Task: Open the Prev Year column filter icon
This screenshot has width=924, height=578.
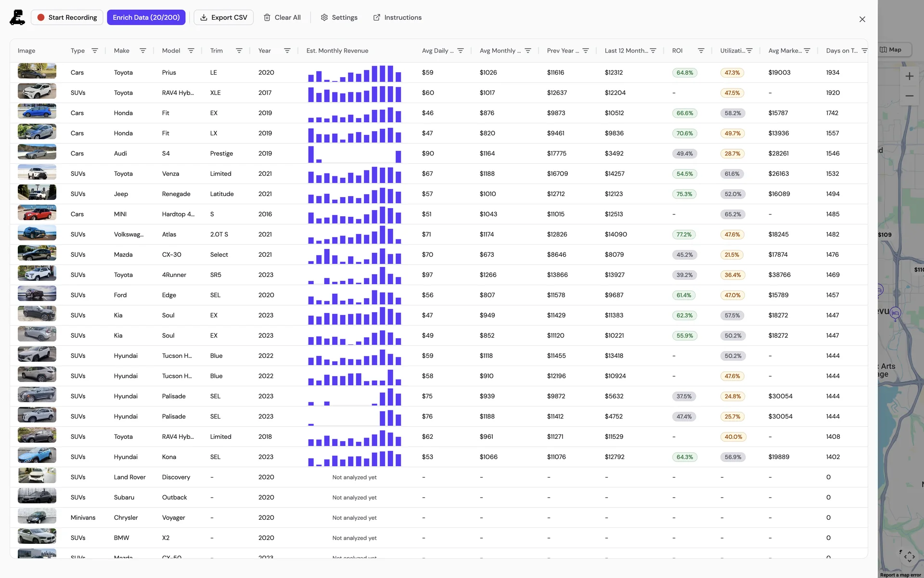Action: pos(586,51)
